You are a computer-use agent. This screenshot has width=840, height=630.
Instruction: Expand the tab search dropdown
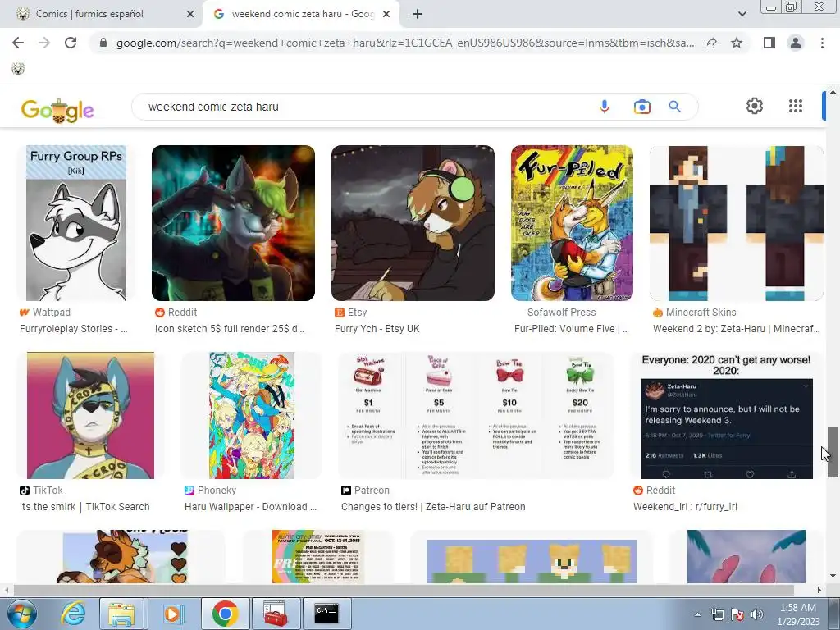(x=742, y=14)
